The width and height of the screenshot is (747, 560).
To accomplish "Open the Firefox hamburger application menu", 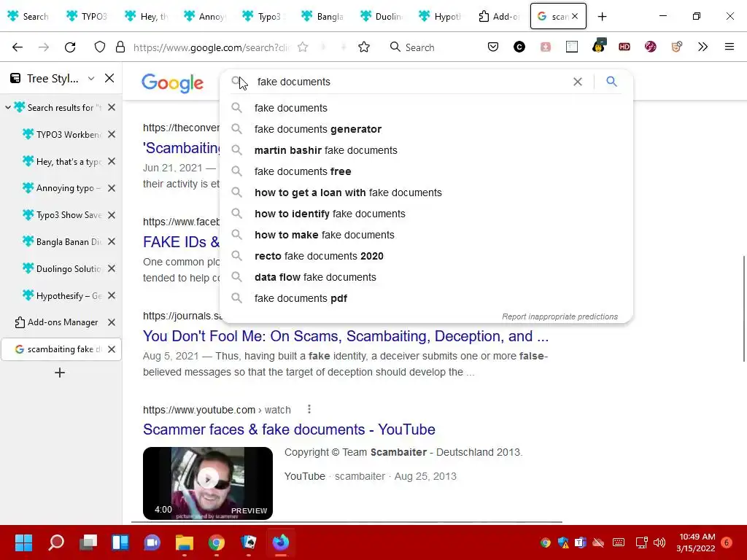I will point(729,47).
